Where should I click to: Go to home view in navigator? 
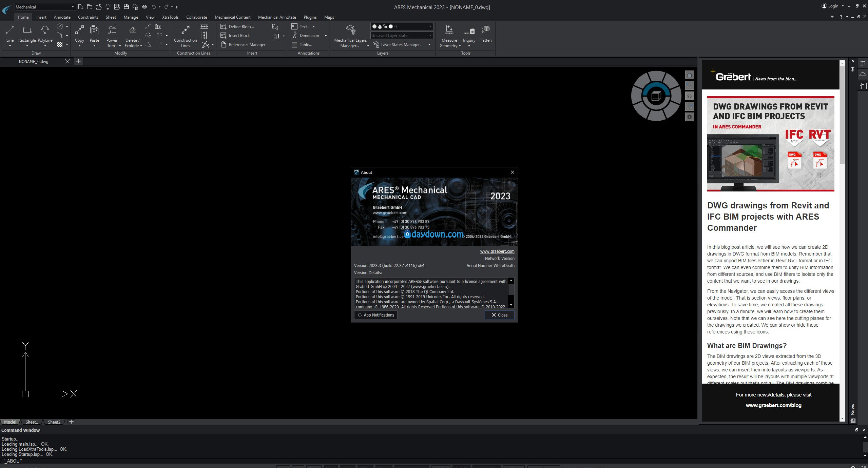[689, 75]
